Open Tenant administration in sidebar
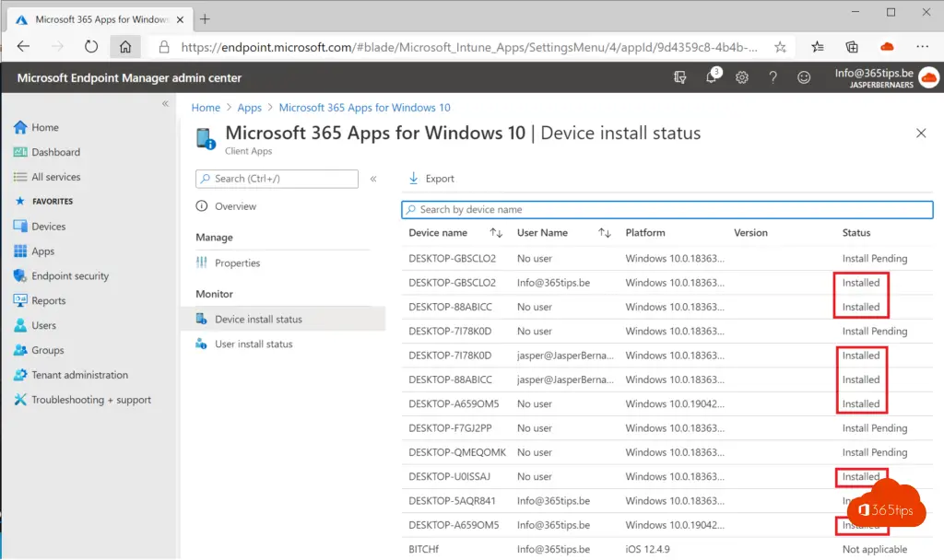The width and height of the screenshot is (944, 560). click(79, 374)
